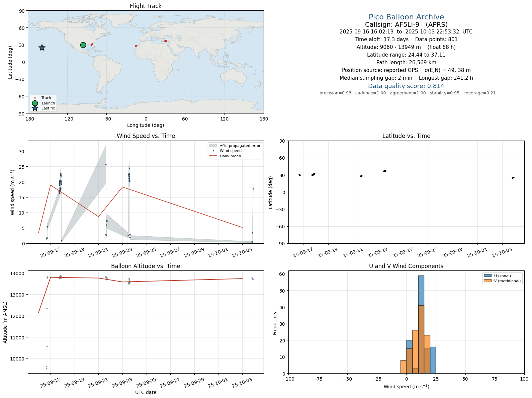Click the 'Frequency' axis label on the histogram
This screenshot has height=398, width=532.
click(275, 323)
